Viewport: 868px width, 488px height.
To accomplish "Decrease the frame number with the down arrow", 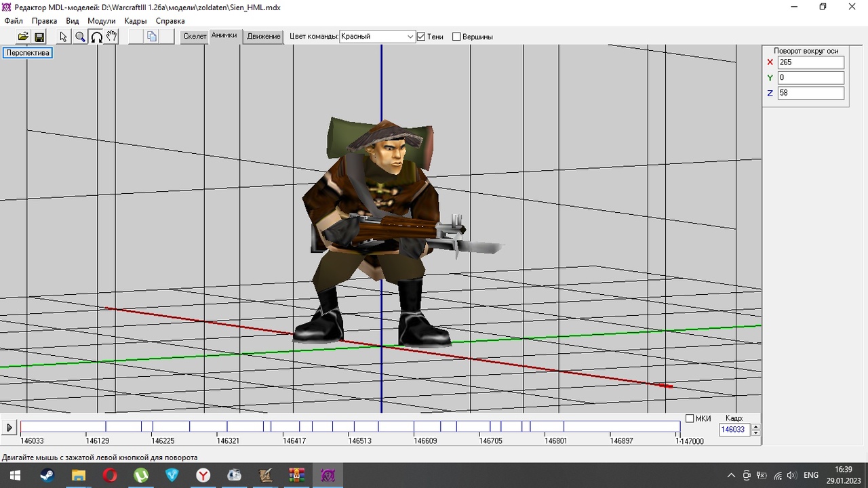I will coord(756,433).
